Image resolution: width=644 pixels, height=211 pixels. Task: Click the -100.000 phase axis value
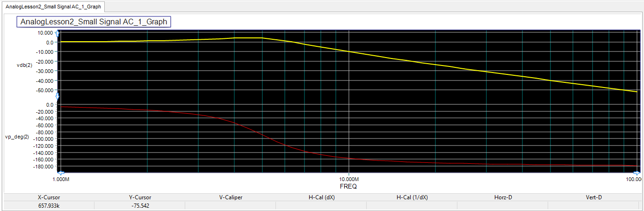point(43,139)
